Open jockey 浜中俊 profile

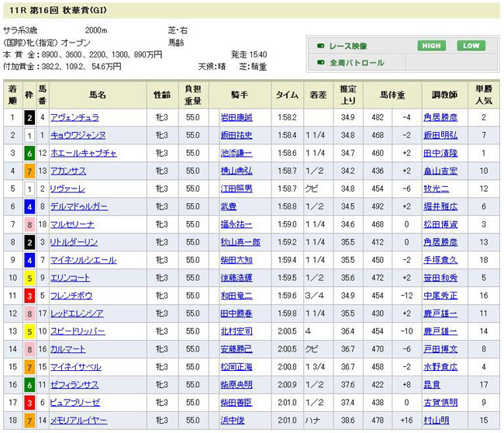point(232,421)
